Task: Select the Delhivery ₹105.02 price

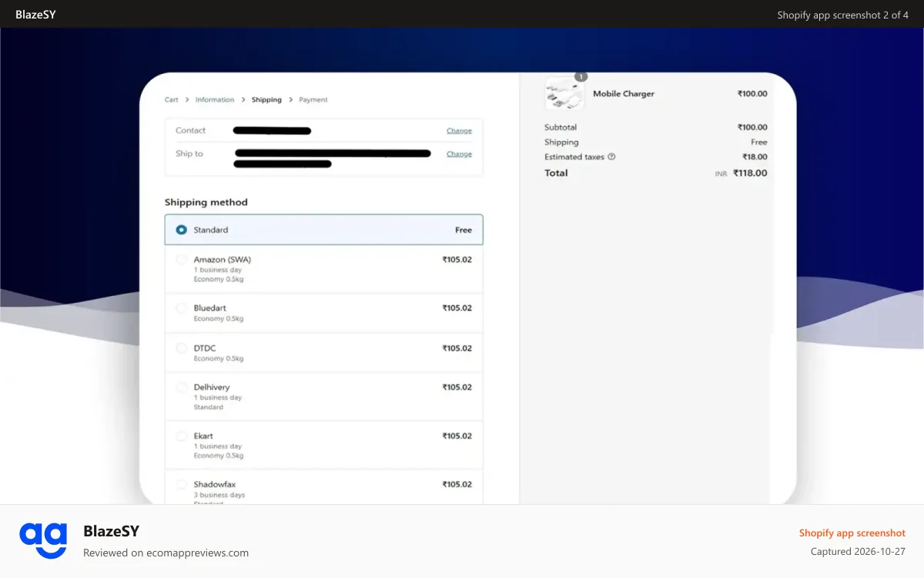Action: (x=457, y=388)
